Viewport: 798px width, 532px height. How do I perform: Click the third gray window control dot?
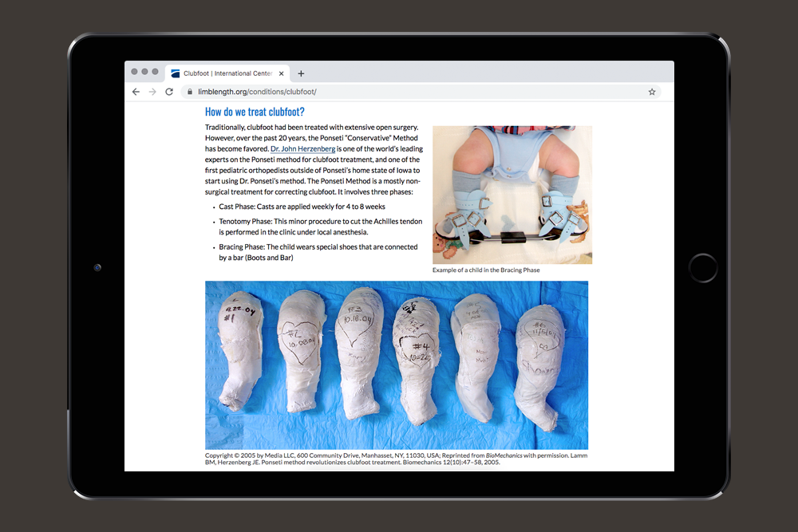[155, 72]
